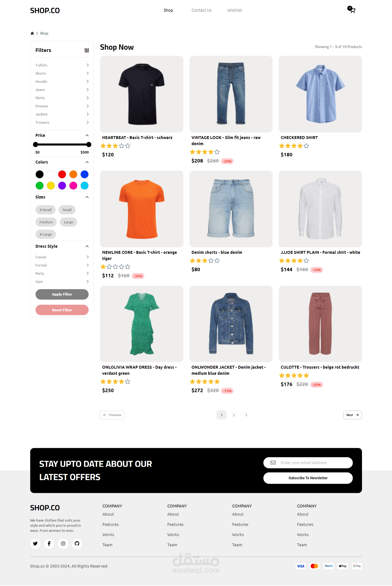Go to Contact Us page

(202, 10)
